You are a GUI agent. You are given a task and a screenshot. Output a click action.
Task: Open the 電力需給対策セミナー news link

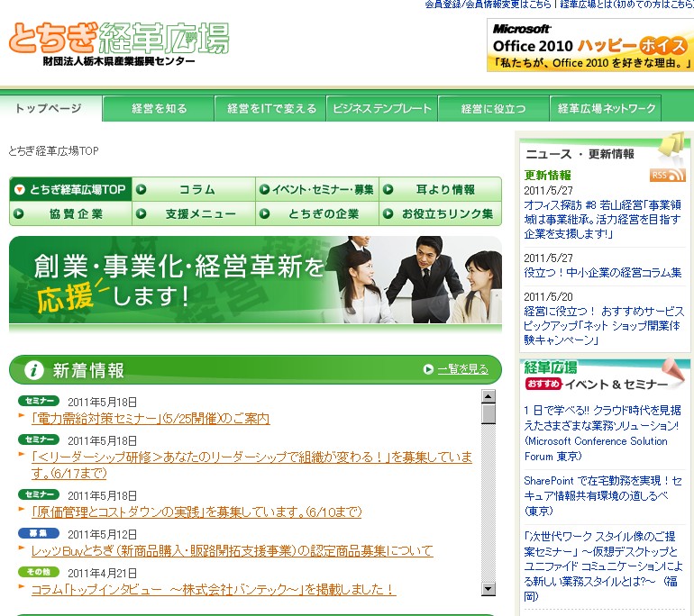point(151,419)
